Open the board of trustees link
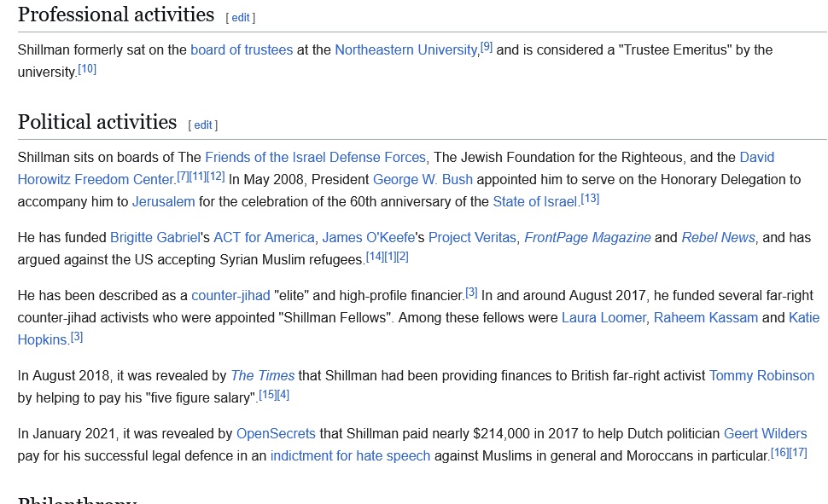Image resolution: width=828 pixels, height=504 pixels. tap(242, 50)
